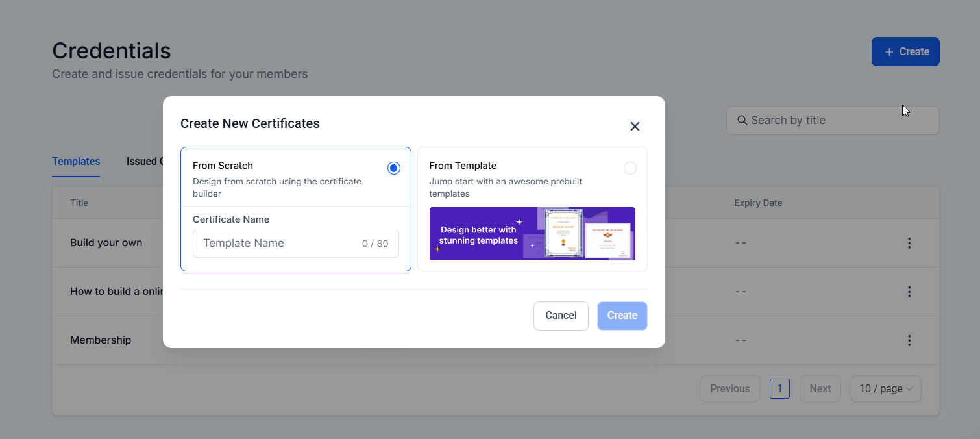The width and height of the screenshot is (980, 439).
Task: Click the plus icon on the top Create button
Action: [x=888, y=52]
